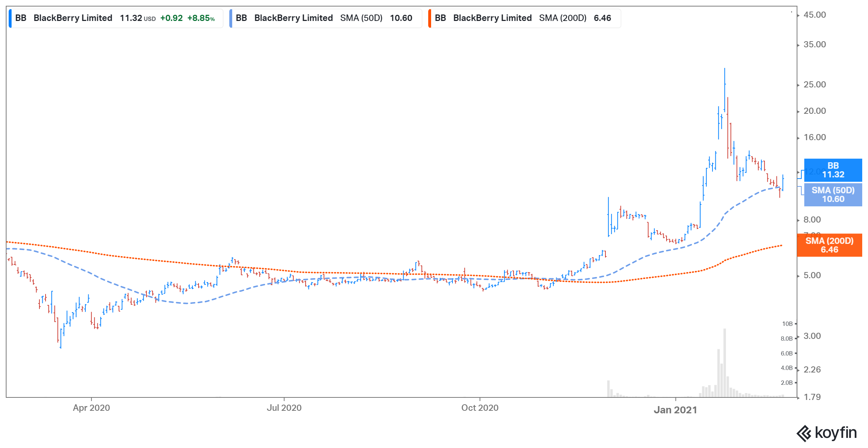Click the Apr 2020 date label
Screen dimensions: 868x448
(91, 408)
